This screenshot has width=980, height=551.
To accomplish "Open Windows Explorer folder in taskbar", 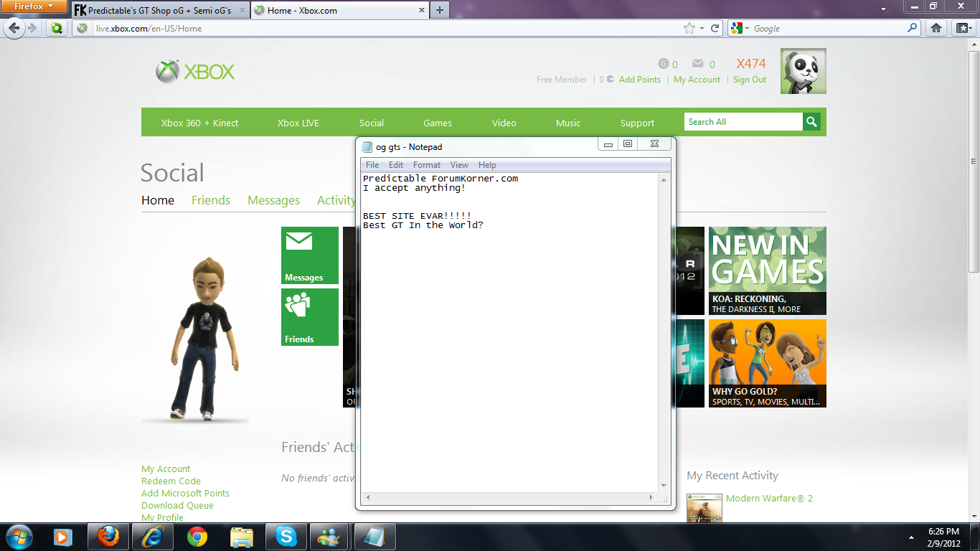I will [x=242, y=536].
